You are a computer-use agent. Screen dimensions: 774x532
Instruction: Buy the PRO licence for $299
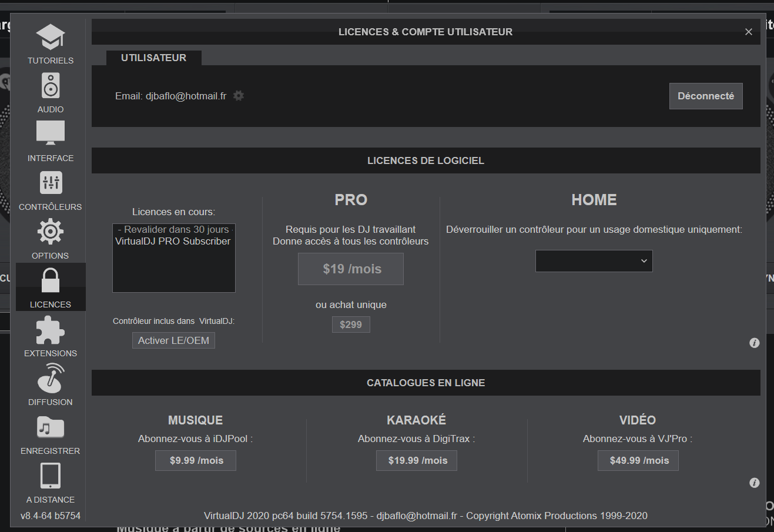click(x=351, y=324)
